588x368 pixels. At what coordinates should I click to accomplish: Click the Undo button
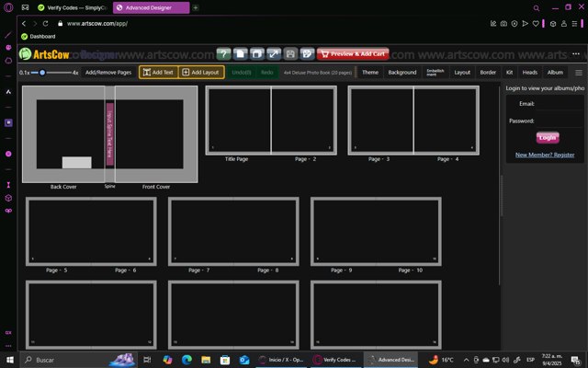click(x=241, y=73)
